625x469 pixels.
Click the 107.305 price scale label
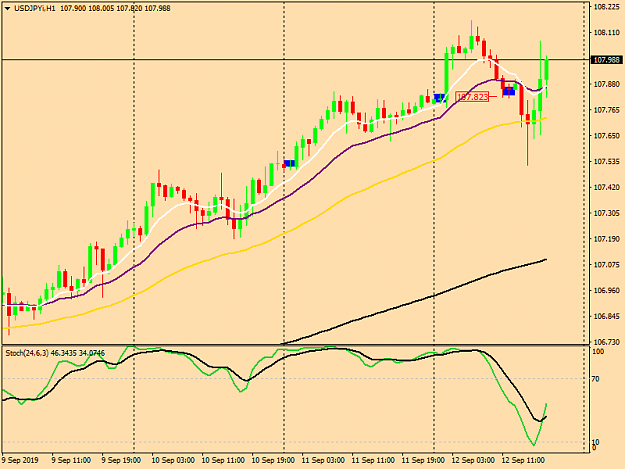607,213
